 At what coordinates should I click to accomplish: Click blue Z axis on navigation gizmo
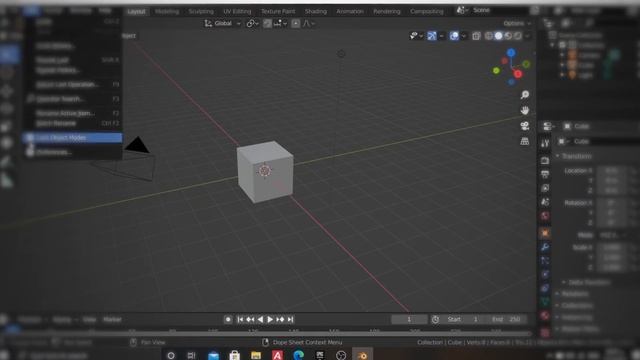511,53
